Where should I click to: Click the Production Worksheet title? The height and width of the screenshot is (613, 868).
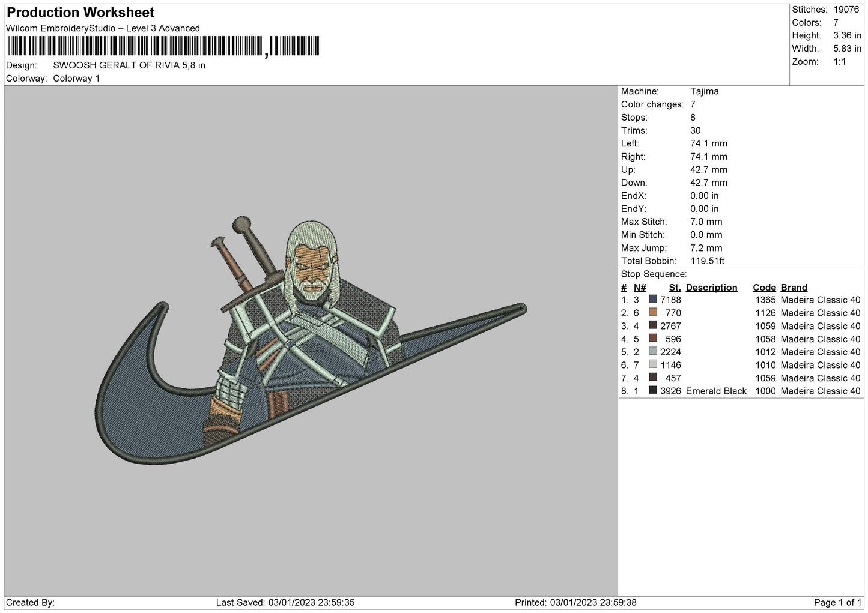point(80,13)
